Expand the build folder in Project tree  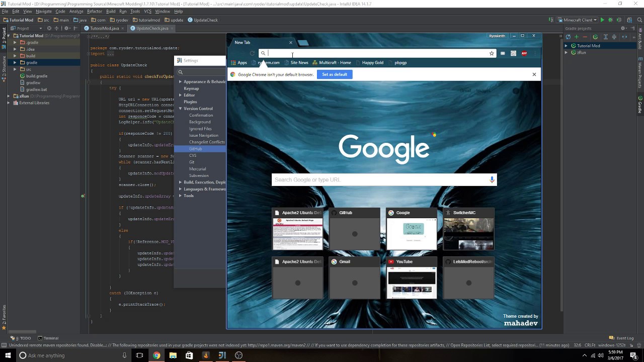15,56
